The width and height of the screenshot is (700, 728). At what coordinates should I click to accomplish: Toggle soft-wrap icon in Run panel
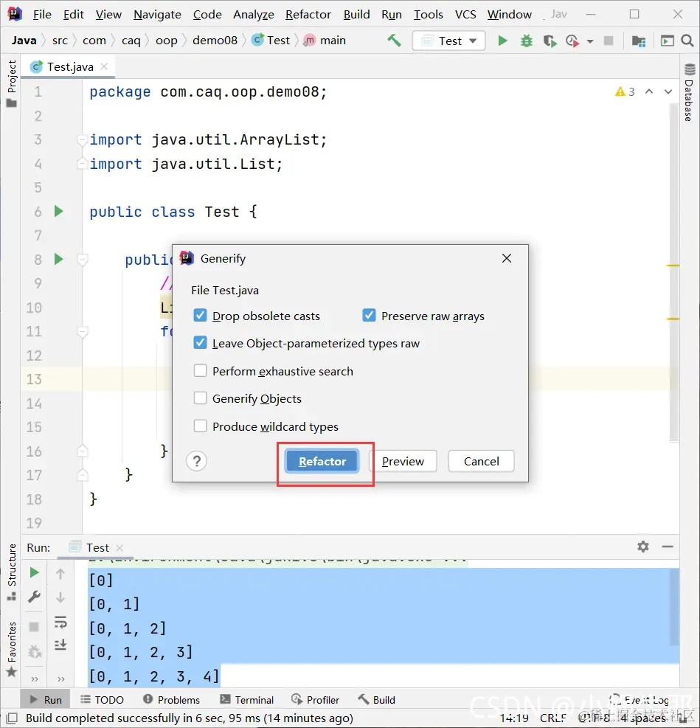pyautogui.click(x=60, y=622)
